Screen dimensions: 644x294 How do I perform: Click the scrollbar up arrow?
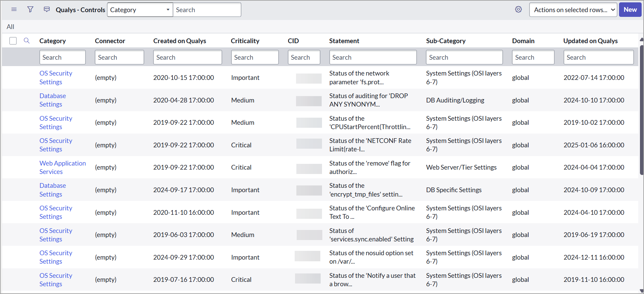point(641,39)
